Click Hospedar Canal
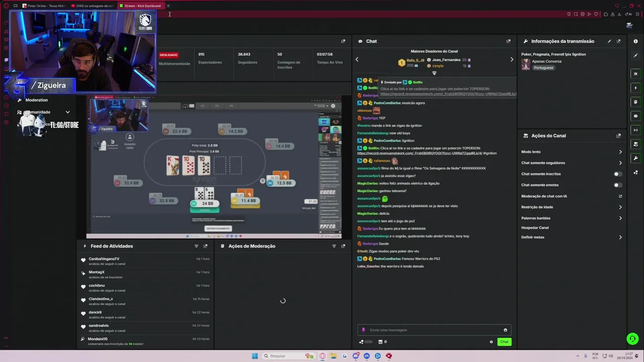This screenshot has width=644, height=362. pyautogui.click(x=535, y=228)
